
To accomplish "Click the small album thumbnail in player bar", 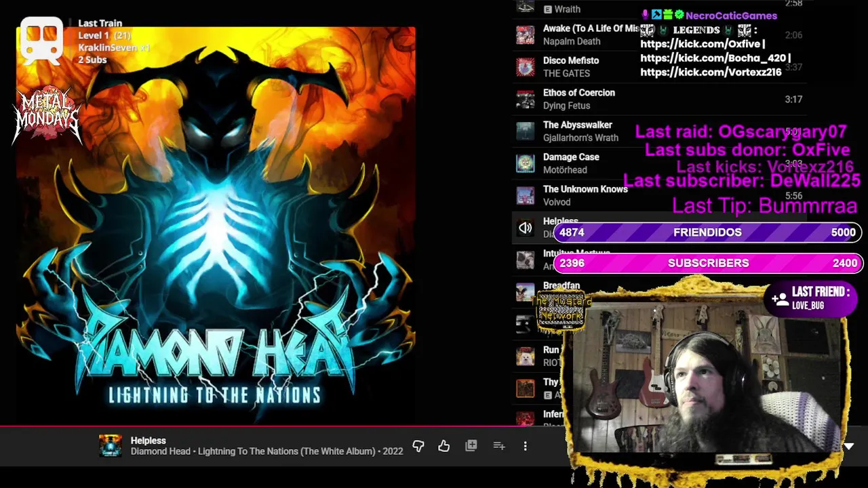I will click(110, 445).
